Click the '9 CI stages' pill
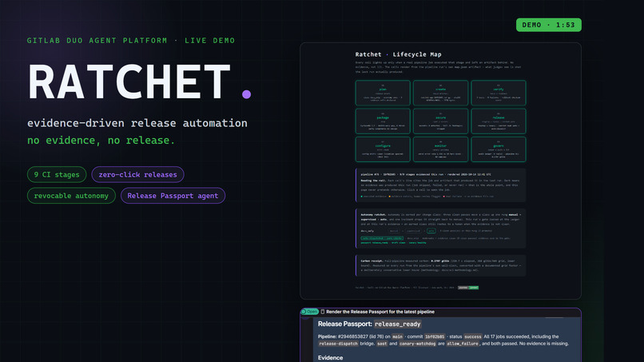The height and width of the screenshot is (362, 644). pyautogui.click(x=57, y=175)
